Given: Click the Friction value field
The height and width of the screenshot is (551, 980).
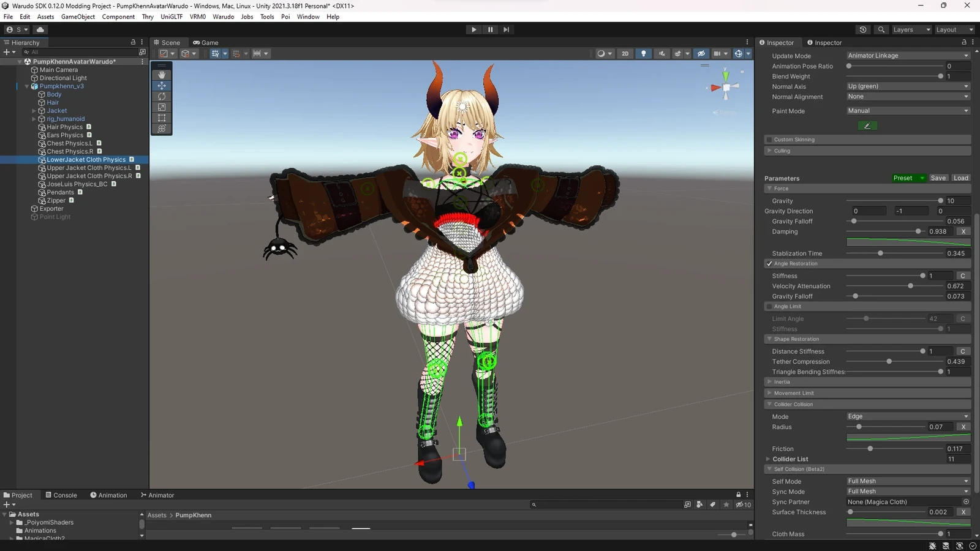Looking at the screenshot, I should pos(958,449).
